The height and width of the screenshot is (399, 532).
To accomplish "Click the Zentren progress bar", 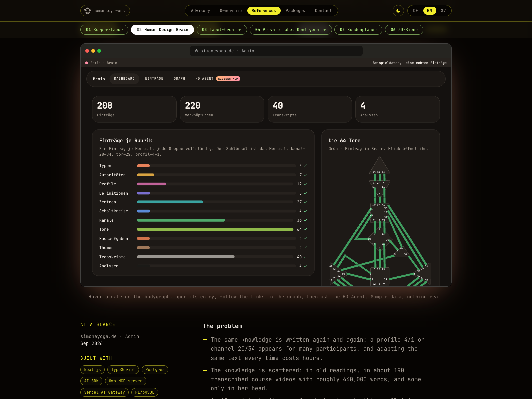I will (x=215, y=202).
